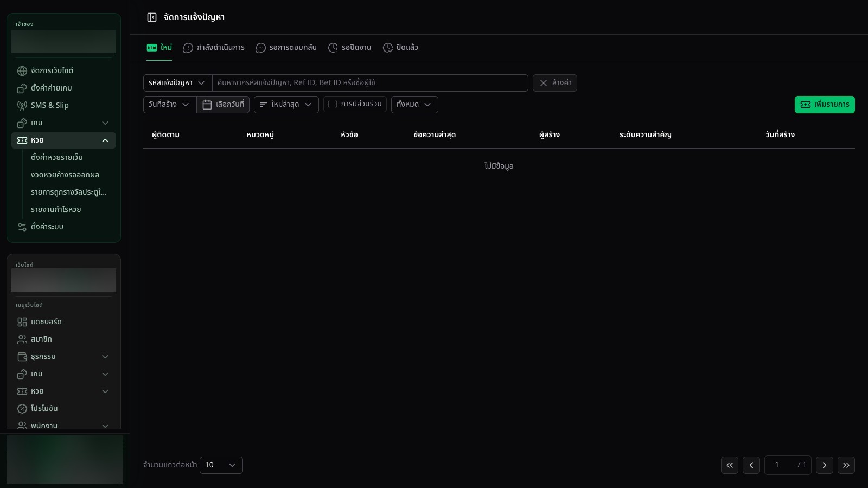Image resolution: width=868 pixels, height=488 pixels.
Task: Click calendar icon in เลือกวันที่
Action: coord(207,105)
